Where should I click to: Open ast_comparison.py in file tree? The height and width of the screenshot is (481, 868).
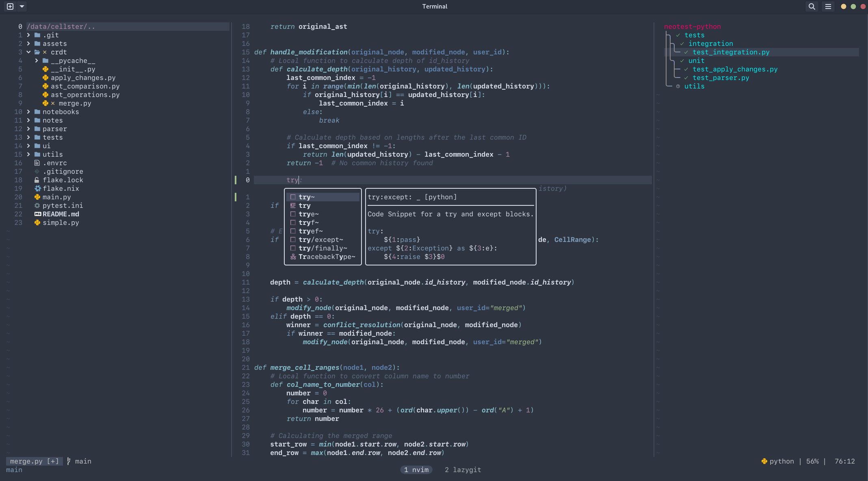pos(85,86)
